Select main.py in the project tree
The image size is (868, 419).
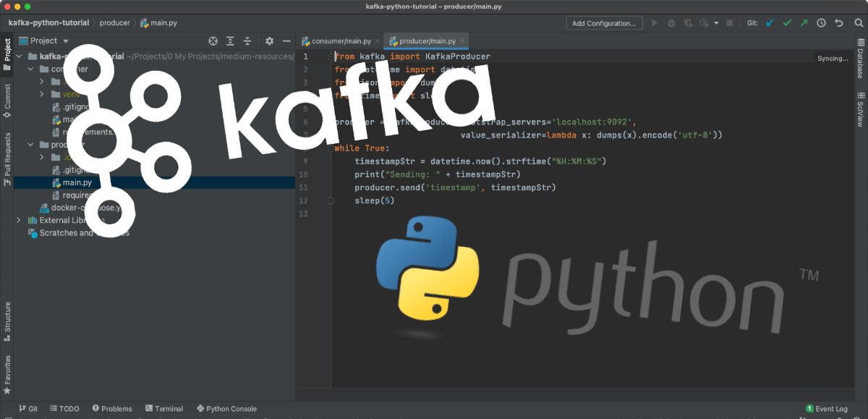(x=77, y=182)
